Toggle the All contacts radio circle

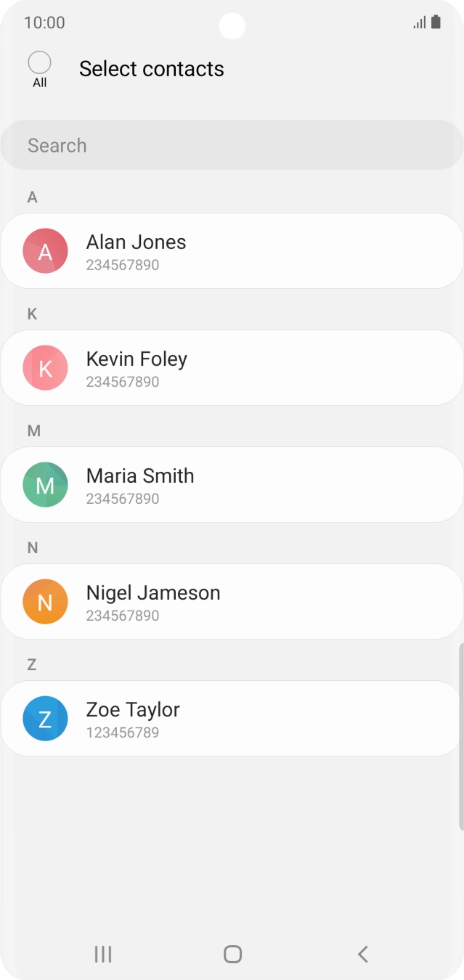pos(39,62)
